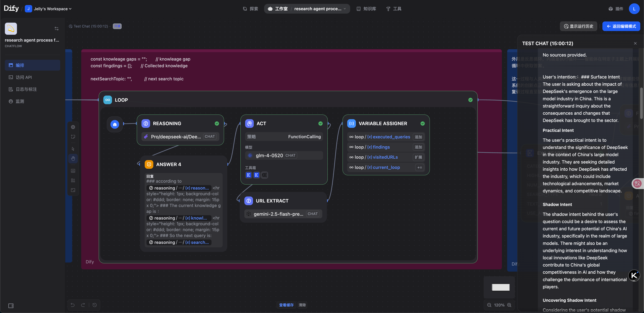Click the organize nodes icon
Screen dimensions: 644x313
[x=73, y=180]
